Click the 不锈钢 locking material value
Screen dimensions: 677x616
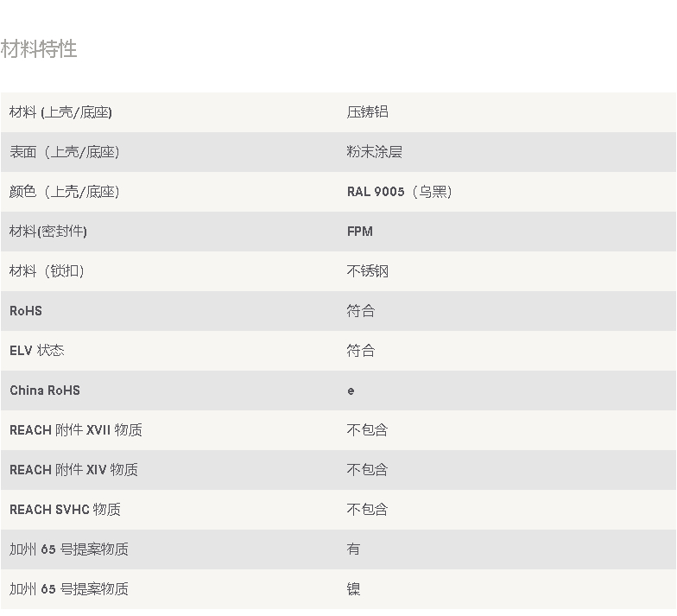click(367, 271)
